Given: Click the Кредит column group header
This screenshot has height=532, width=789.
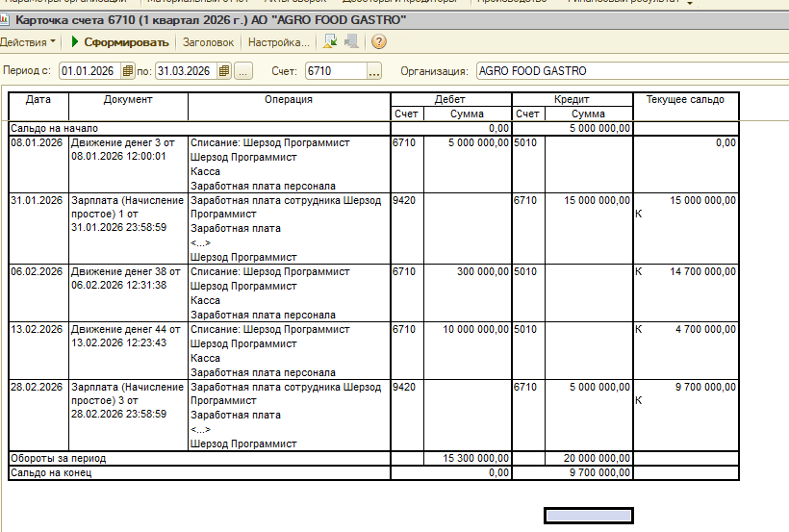Looking at the screenshot, I should (573, 100).
